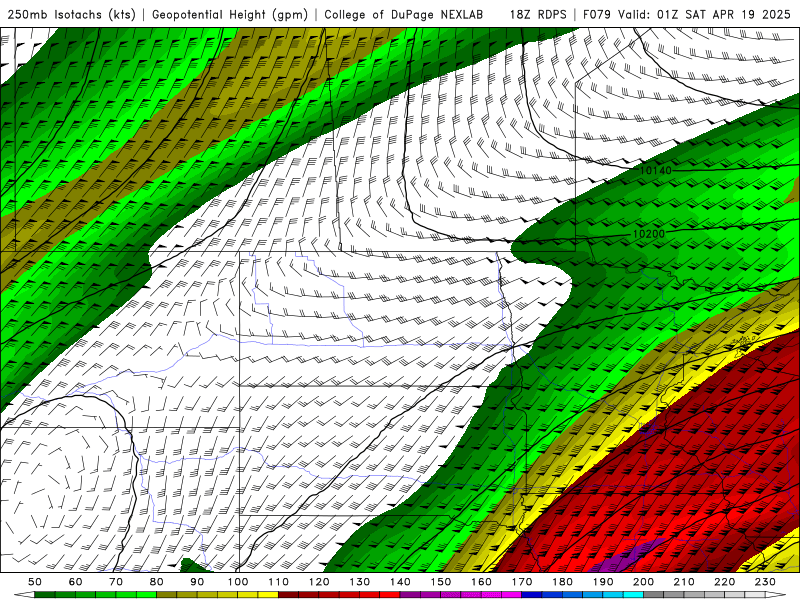
Task: Click the 220 knot color bar label
Action: point(724,582)
